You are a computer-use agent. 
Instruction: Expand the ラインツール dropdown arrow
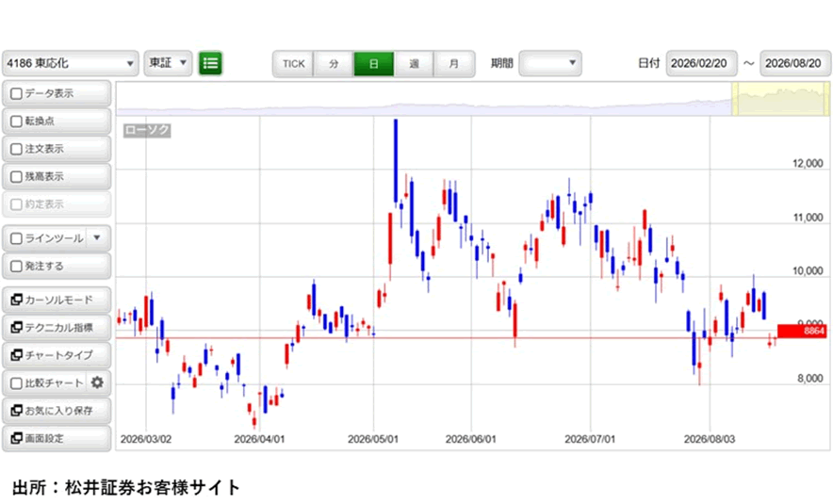pos(97,238)
